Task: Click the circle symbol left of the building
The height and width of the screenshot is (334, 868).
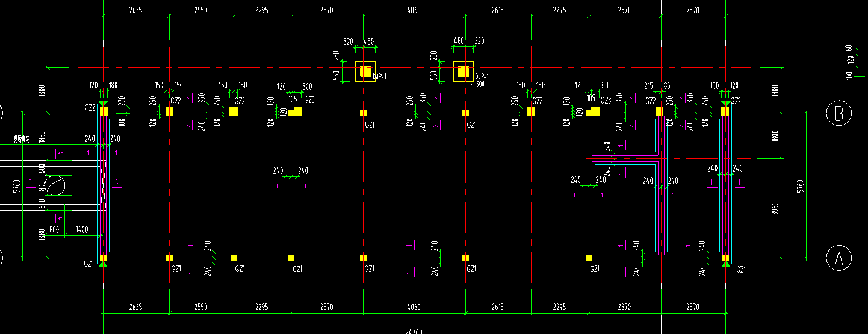Action: click(55, 185)
